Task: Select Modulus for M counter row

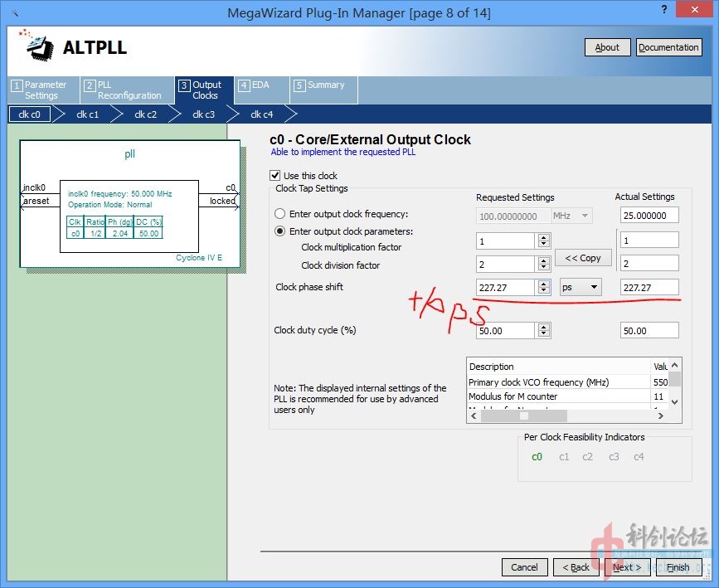Action: point(568,396)
